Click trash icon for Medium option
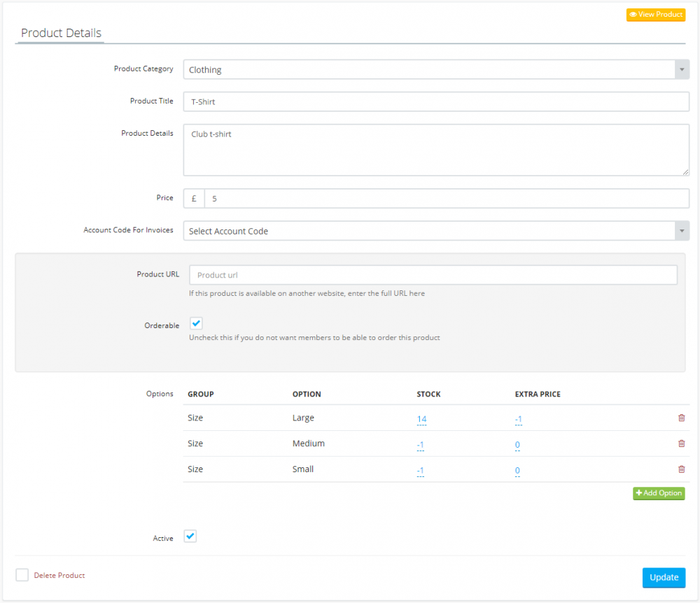 [x=681, y=444]
